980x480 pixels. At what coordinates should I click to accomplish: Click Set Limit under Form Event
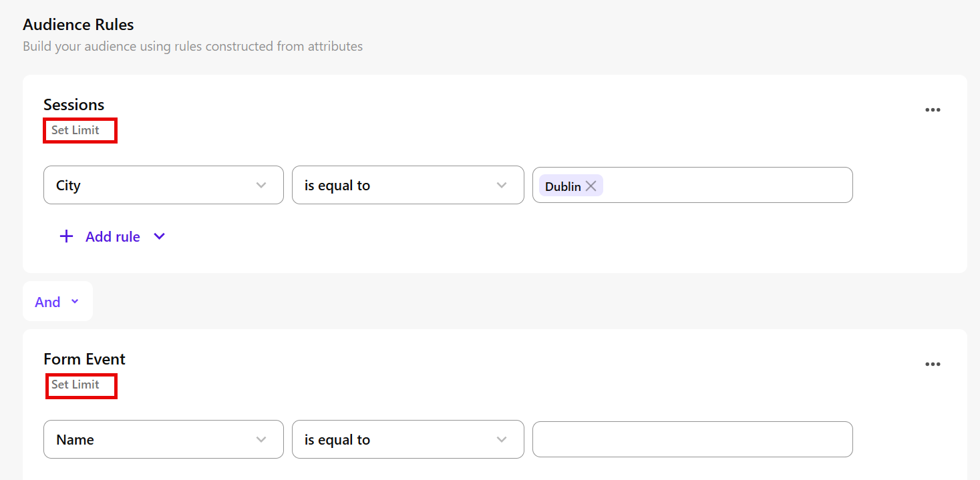point(75,385)
